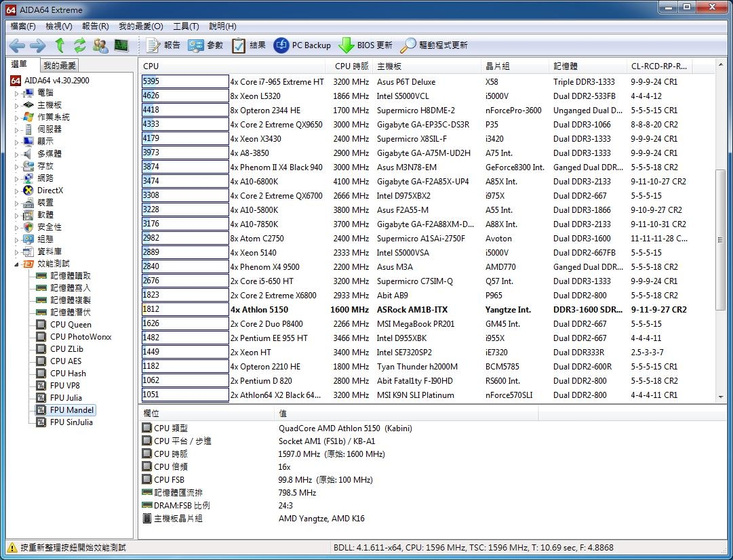Select the 記憶體潛伏 memory latency benchmark
Viewport: 733px width, 560px height.
(70, 313)
